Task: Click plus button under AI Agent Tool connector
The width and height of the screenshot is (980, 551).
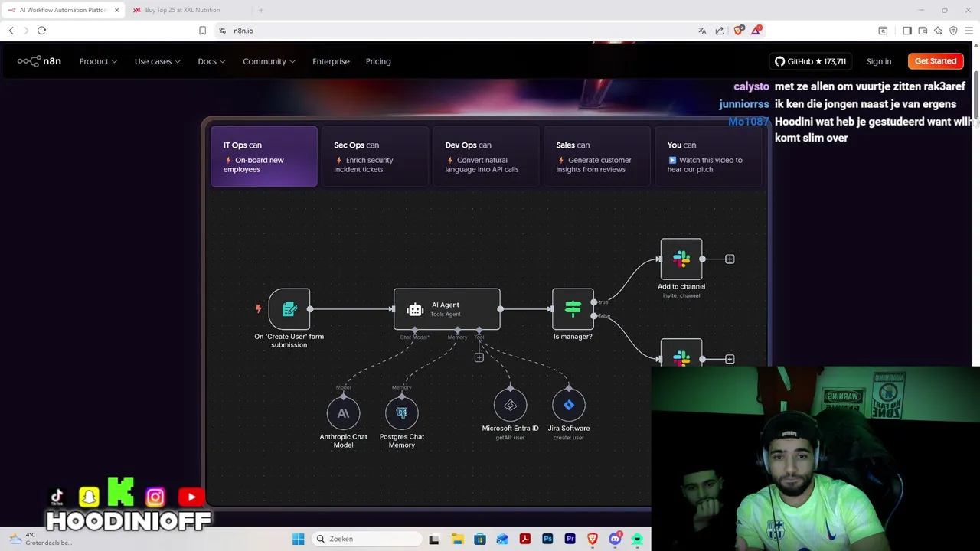Action: [x=479, y=357]
